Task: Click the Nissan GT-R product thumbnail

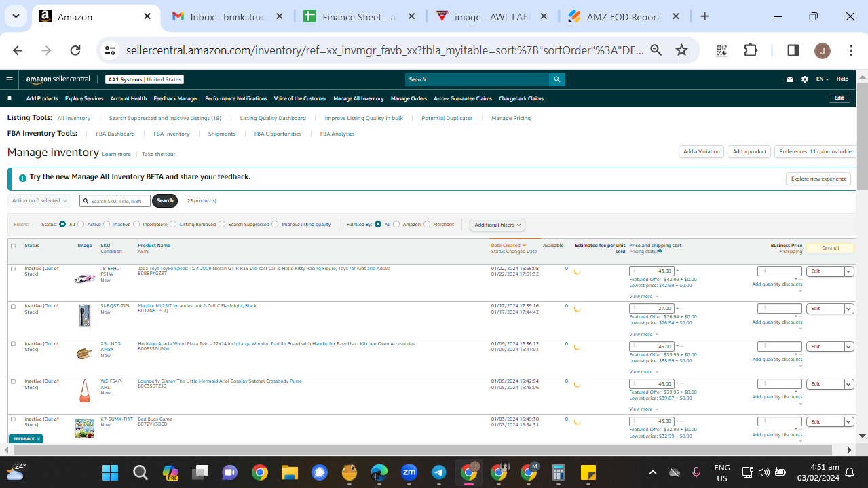Action: (x=85, y=278)
